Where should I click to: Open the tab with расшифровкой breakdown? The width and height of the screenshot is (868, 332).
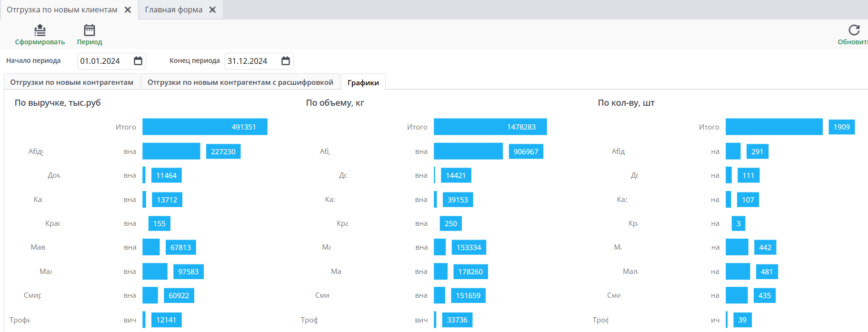tap(240, 82)
